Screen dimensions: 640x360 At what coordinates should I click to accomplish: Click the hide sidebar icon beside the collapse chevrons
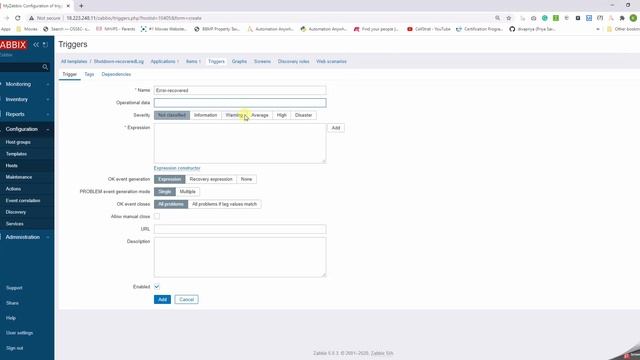(45, 44)
